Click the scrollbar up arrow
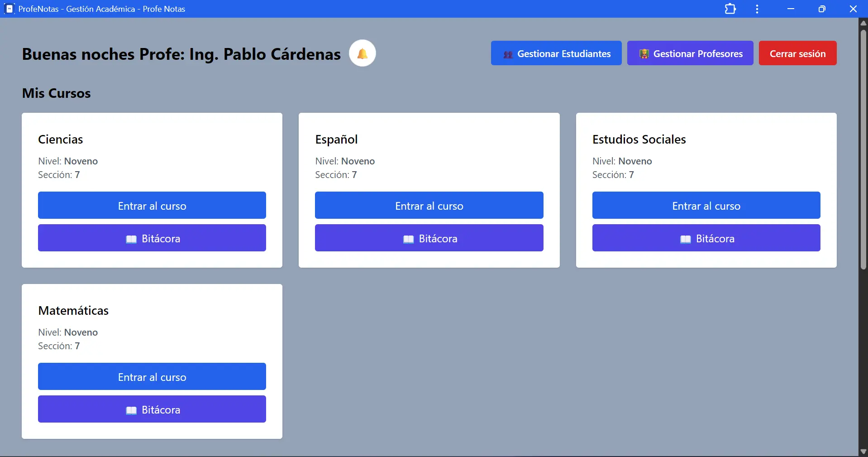 863,23
